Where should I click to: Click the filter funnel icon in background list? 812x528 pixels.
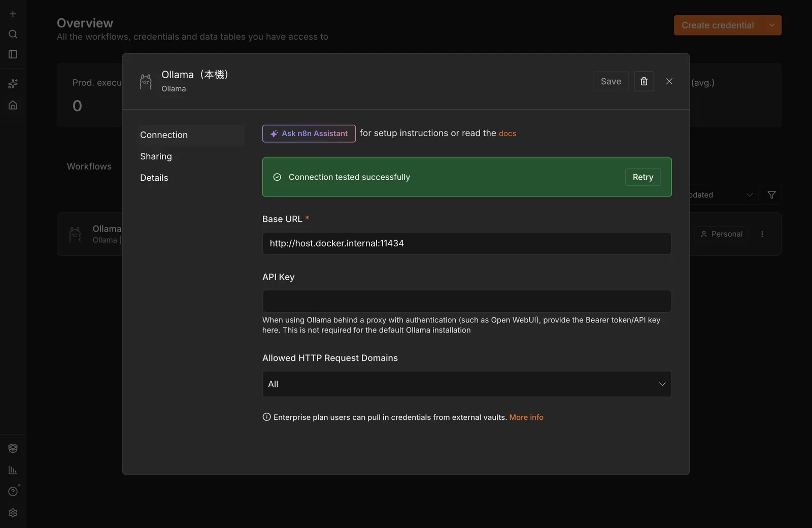pos(771,195)
